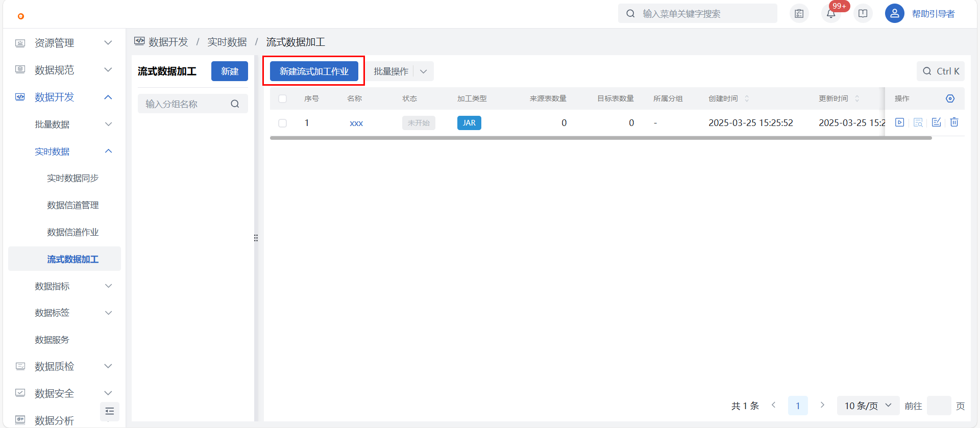Click the JAR type tag

pos(469,123)
